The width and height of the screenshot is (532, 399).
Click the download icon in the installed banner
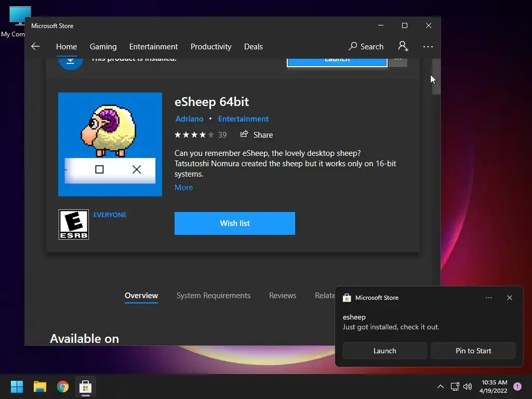point(70,62)
